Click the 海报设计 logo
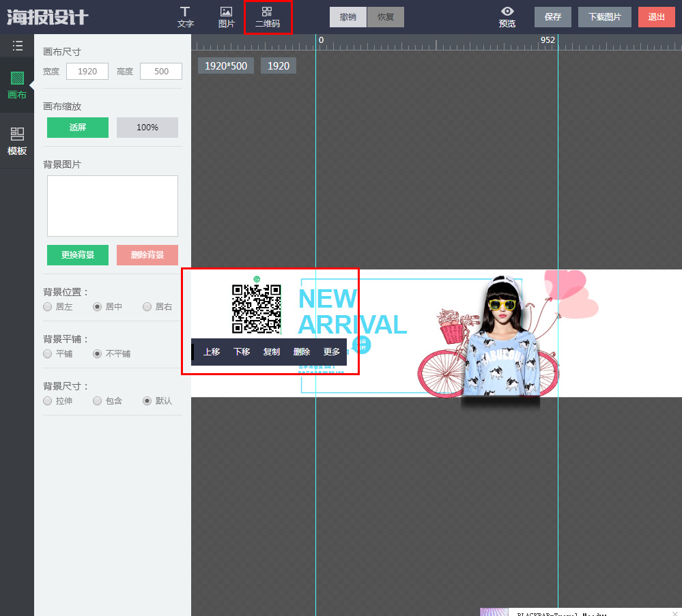 (47, 17)
